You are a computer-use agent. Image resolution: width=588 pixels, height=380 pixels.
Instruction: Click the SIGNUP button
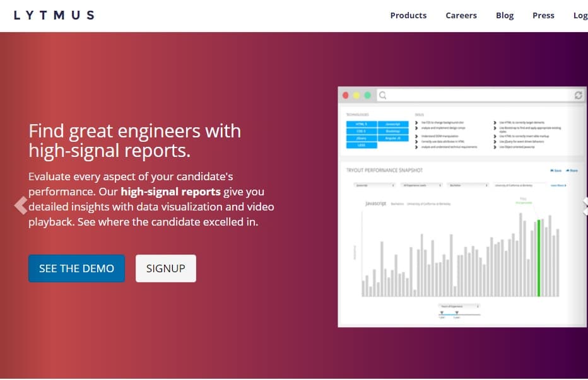[x=166, y=268]
